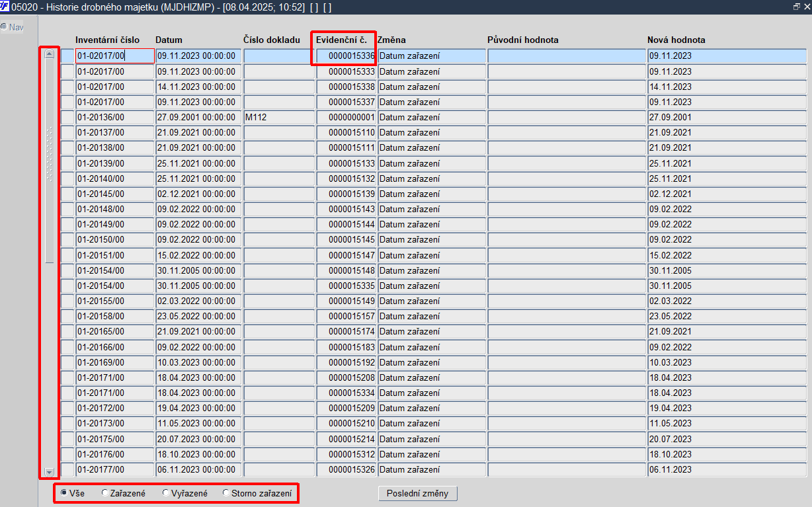Click the Nav radio button on left

(x=3, y=27)
